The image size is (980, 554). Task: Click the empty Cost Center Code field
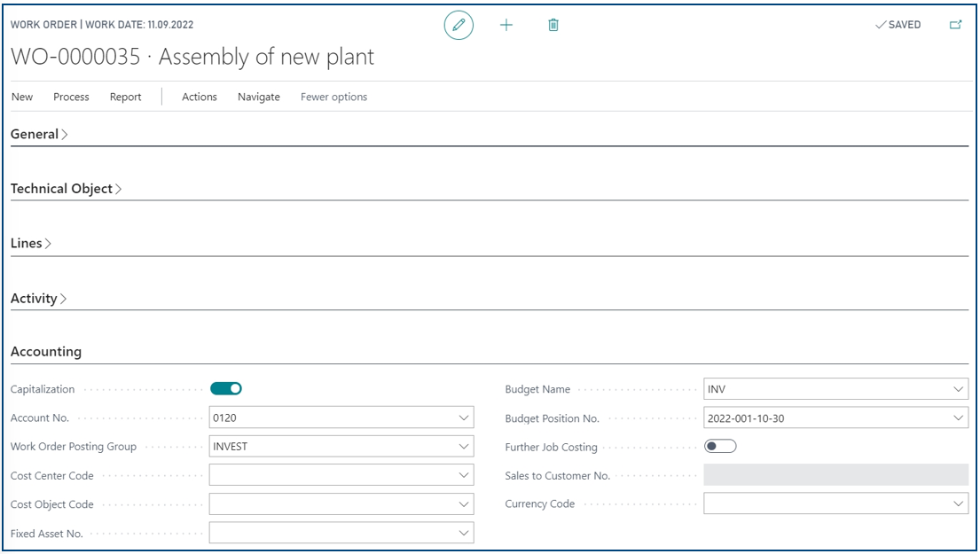(x=341, y=475)
